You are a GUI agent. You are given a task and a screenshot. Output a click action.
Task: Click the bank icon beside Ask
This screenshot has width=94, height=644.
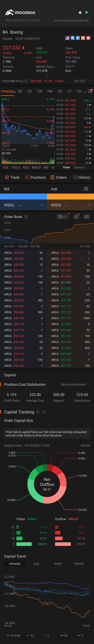click(x=86, y=189)
